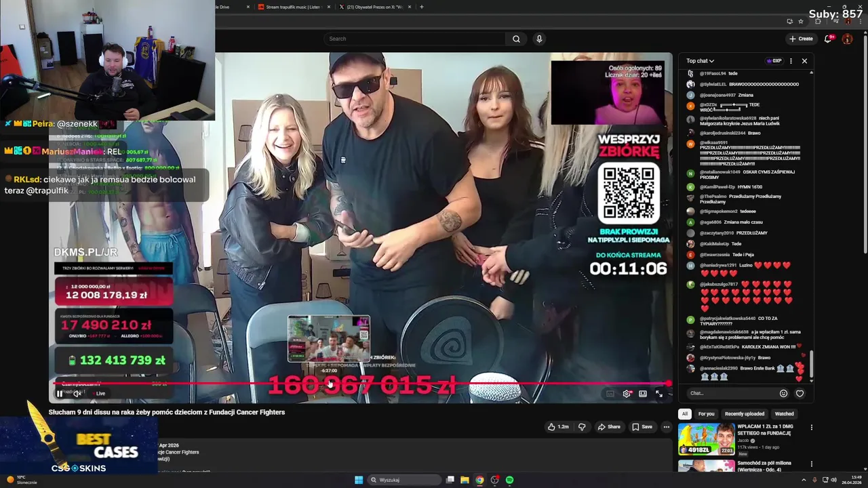Screen dimensions: 868x488
Task: Switch player to theater mode
Action: 643,394
